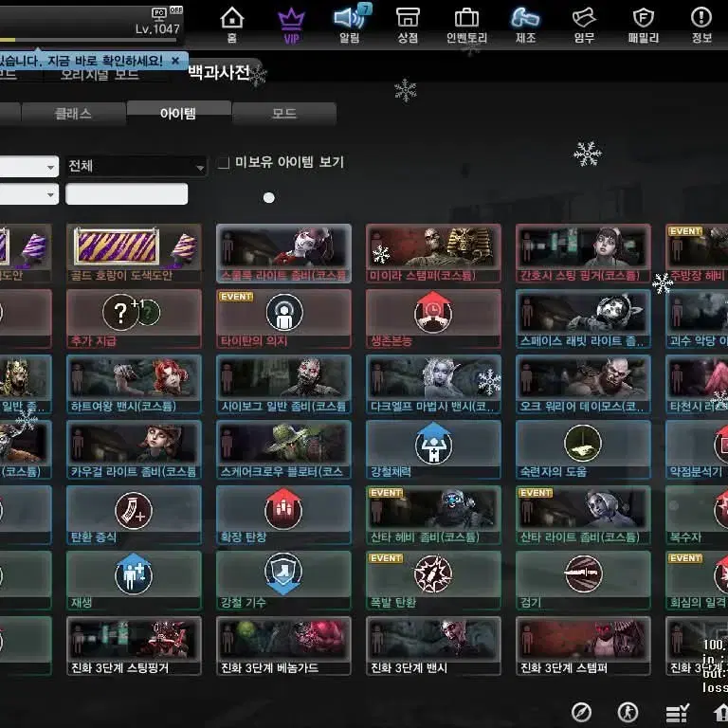Click the running figure icon at bottom
The height and width of the screenshot is (728, 728).
tap(628, 712)
